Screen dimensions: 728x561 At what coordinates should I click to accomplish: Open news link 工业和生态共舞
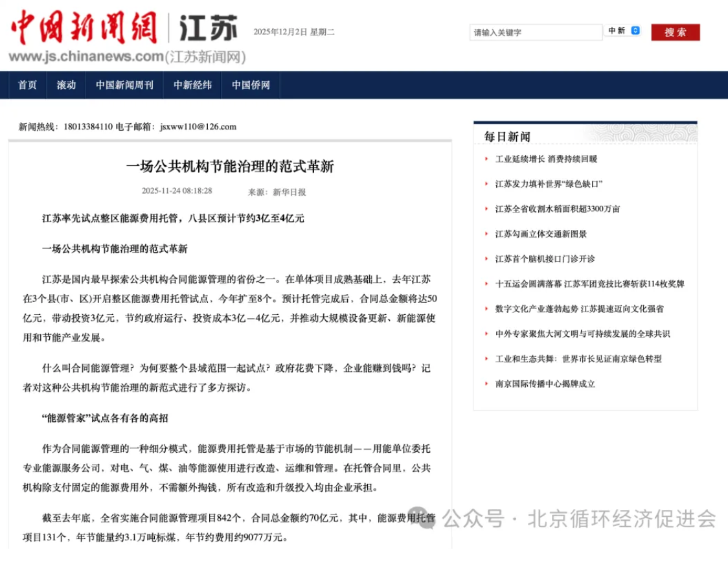[x=578, y=359]
